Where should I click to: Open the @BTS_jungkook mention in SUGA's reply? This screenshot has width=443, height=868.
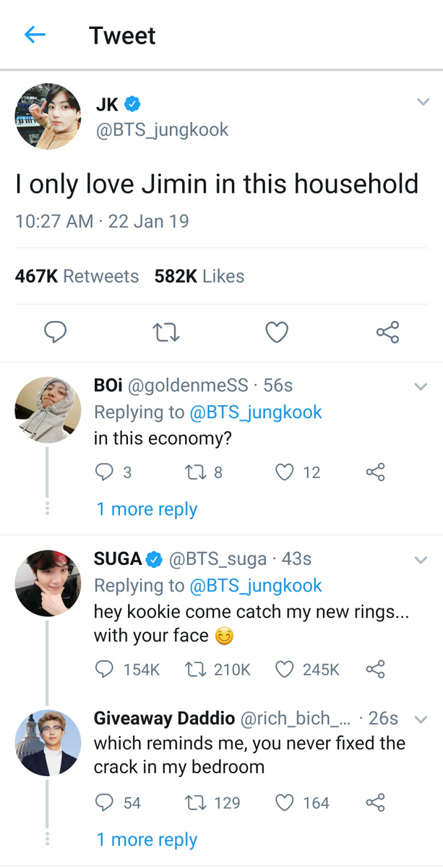(256, 585)
